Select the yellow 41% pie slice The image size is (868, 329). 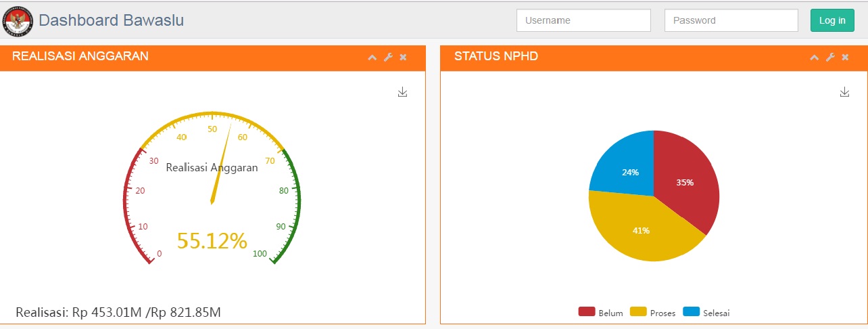639,230
